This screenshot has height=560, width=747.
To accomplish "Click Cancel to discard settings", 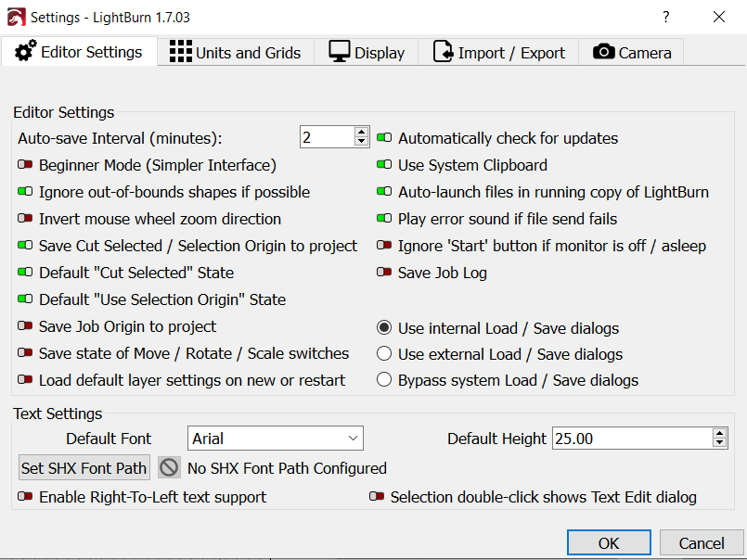I will 702,543.
